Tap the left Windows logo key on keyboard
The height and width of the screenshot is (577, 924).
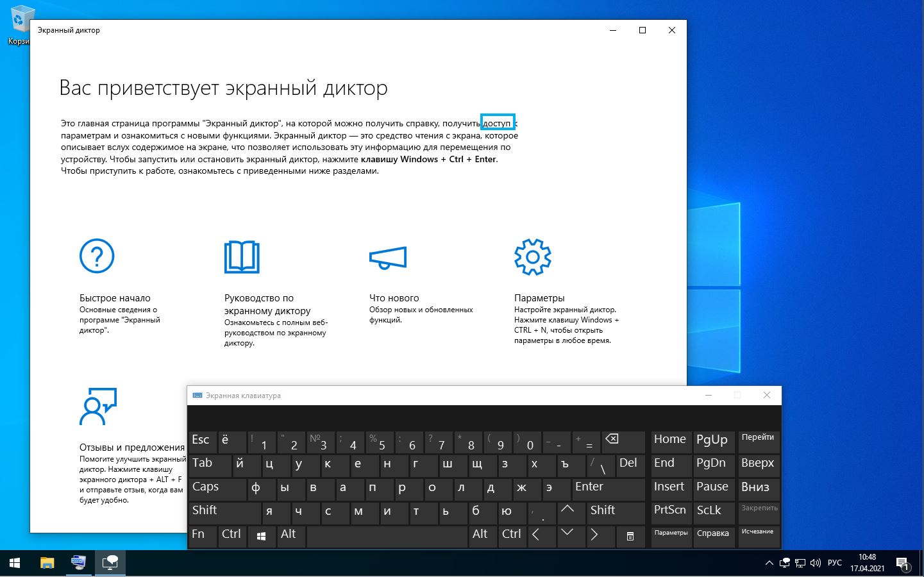point(261,536)
